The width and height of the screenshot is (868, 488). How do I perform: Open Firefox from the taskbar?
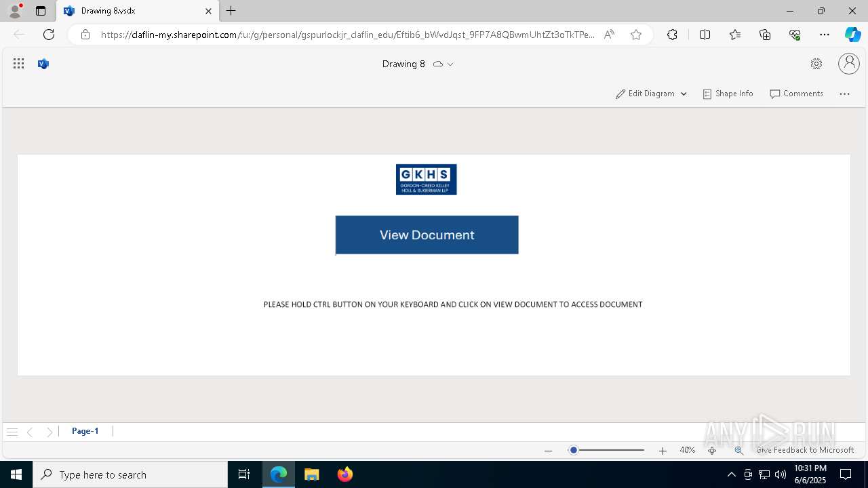click(x=345, y=474)
